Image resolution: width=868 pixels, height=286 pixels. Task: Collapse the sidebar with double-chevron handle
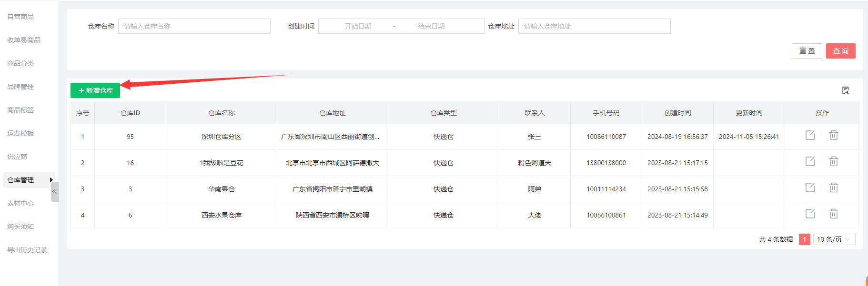click(54, 192)
